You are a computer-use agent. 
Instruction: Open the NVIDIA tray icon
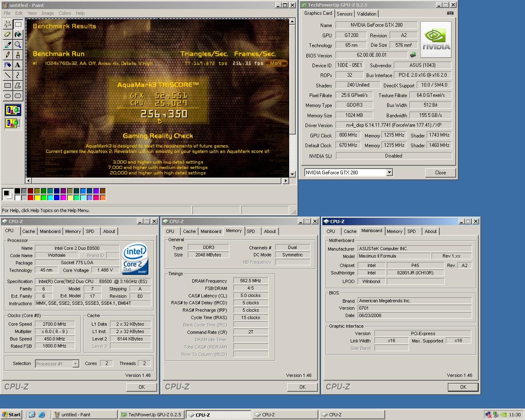(x=502, y=415)
